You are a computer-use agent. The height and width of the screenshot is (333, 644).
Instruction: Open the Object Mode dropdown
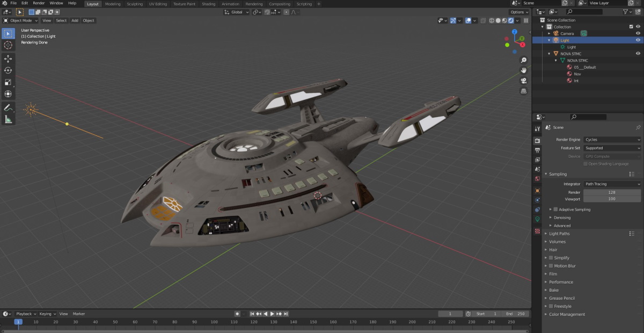(20, 20)
